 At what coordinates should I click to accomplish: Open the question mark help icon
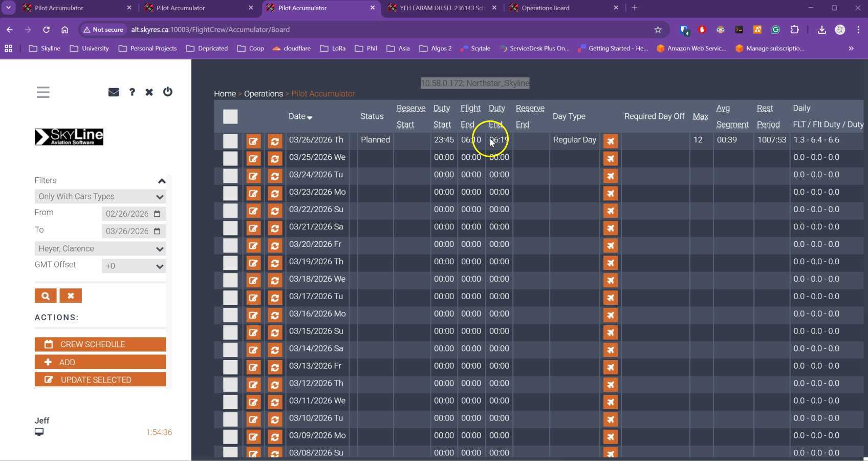click(x=132, y=92)
